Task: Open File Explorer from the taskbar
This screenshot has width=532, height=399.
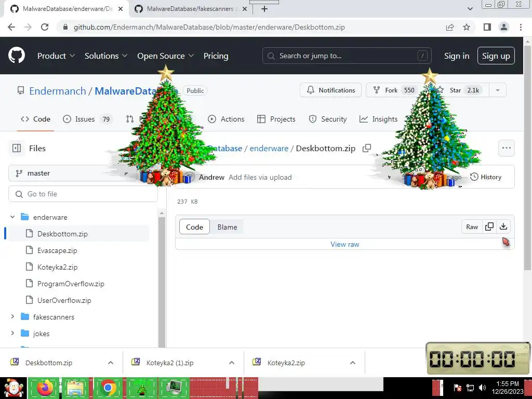Action: 76,388
